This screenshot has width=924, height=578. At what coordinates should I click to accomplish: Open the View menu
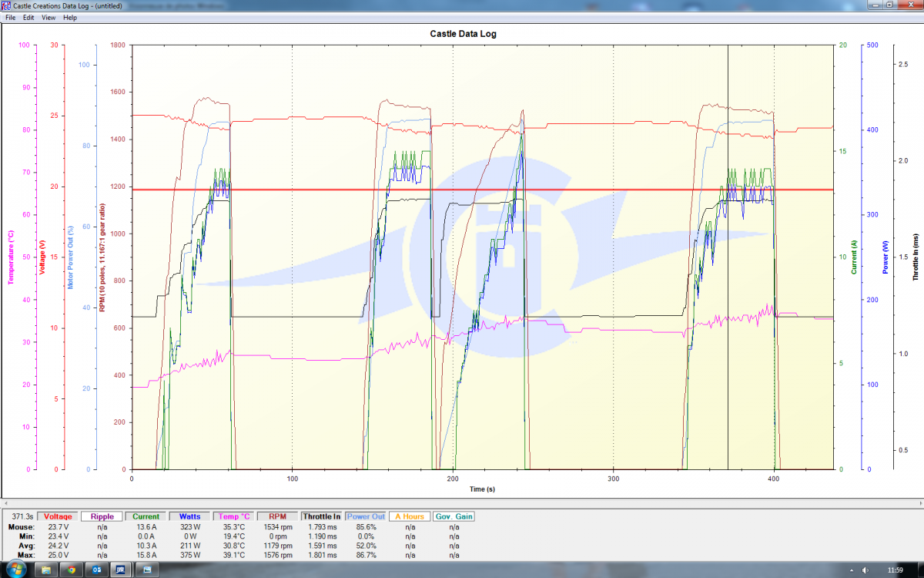tap(48, 17)
